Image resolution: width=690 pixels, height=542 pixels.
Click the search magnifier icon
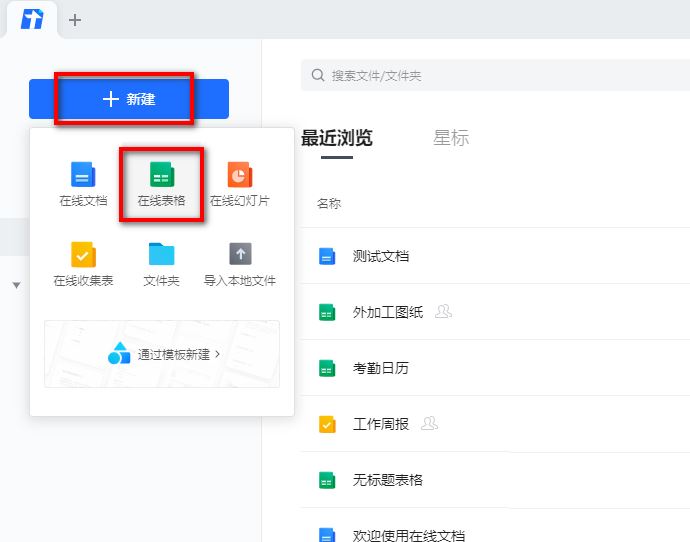tap(318, 75)
